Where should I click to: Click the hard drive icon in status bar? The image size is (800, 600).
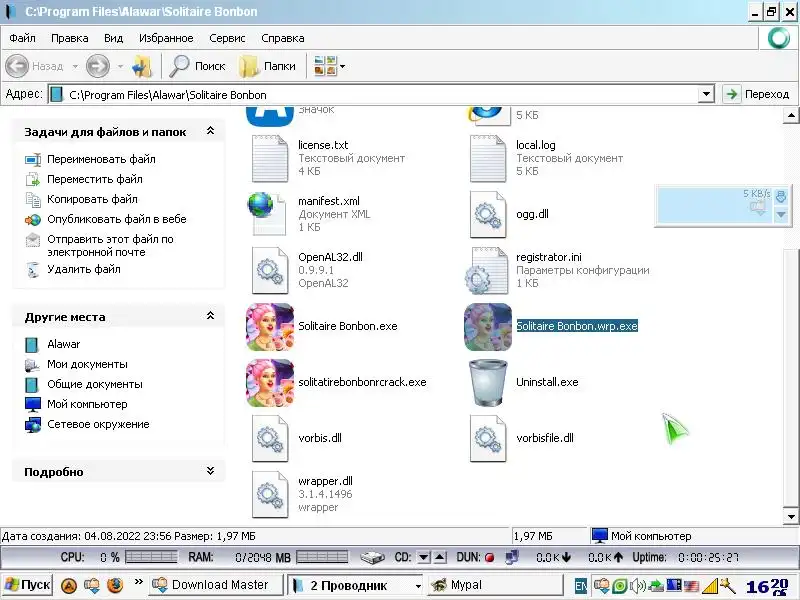(372, 558)
